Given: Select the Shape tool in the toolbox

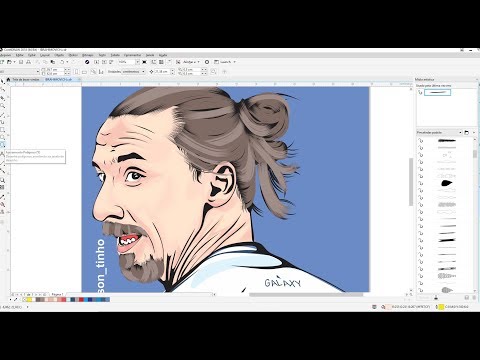Looking at the screenshot, I should point(3,90).
